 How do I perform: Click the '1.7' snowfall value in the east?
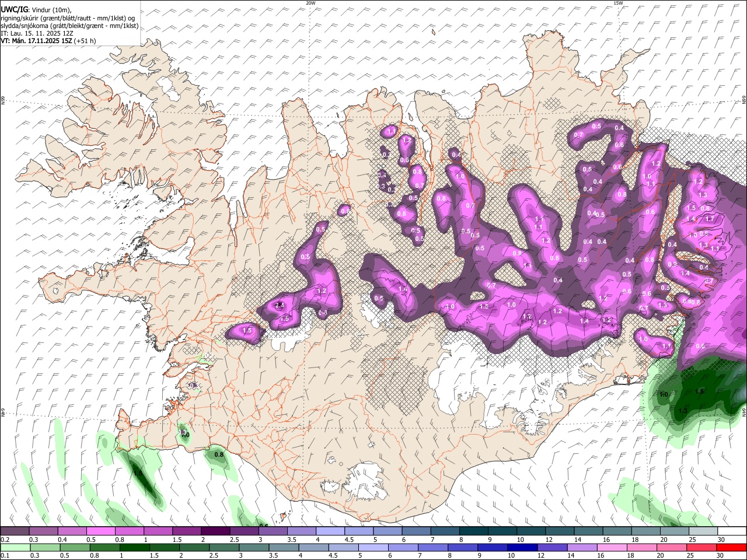click(710, 219)
